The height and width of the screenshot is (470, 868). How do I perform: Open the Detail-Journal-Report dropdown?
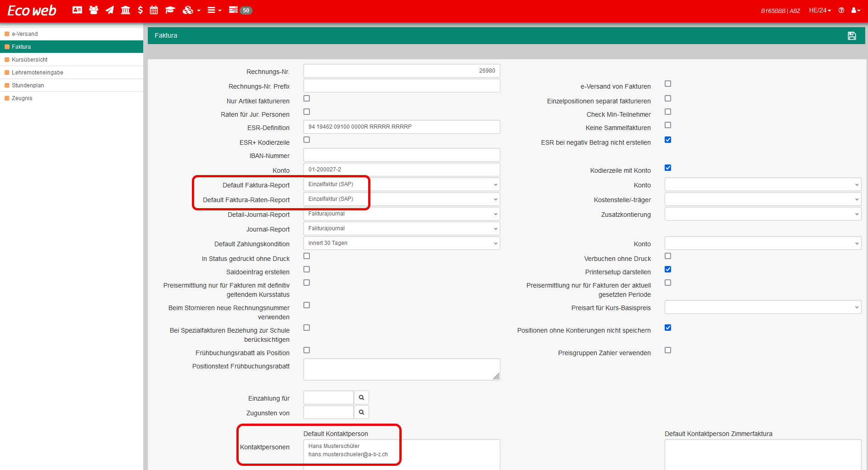click(402, 214)
